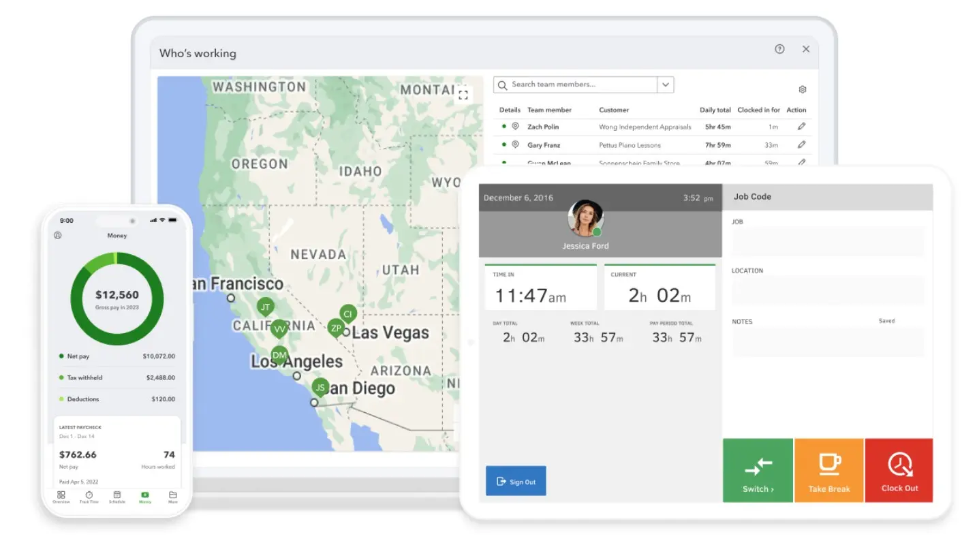Expand map to fullscreen

click(463, 95)
